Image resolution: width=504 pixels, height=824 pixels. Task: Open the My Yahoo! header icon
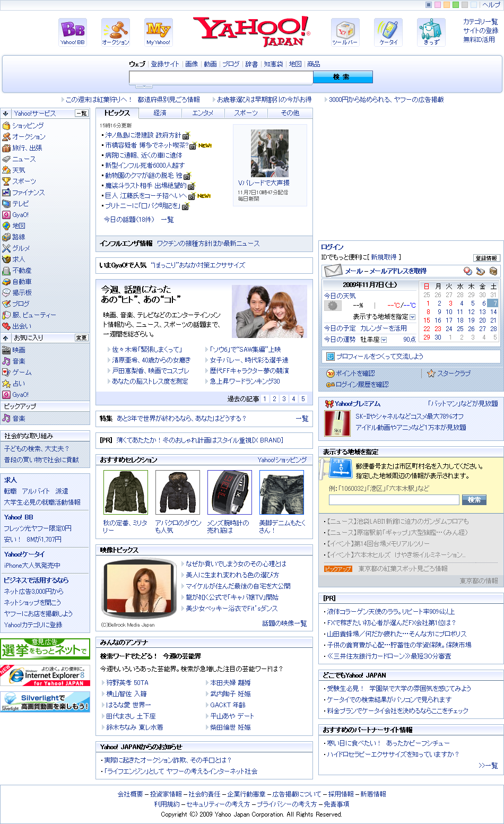click(x=159, y=32)
